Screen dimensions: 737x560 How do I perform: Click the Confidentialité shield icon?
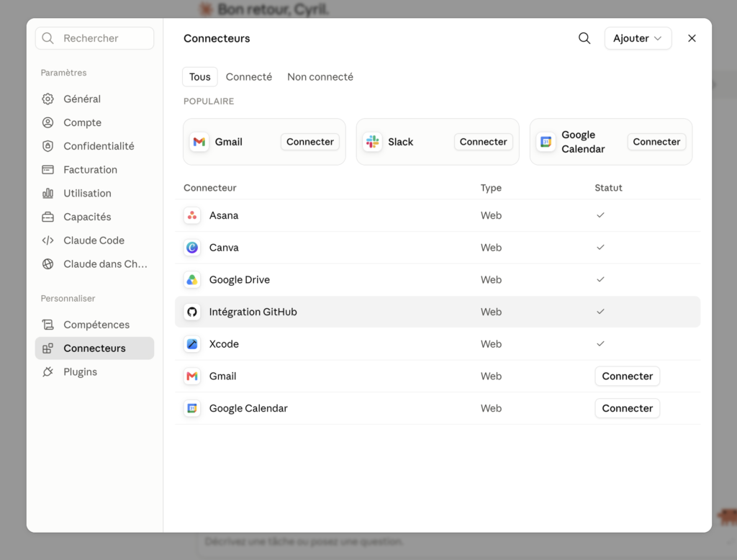[x=48, y=146]
